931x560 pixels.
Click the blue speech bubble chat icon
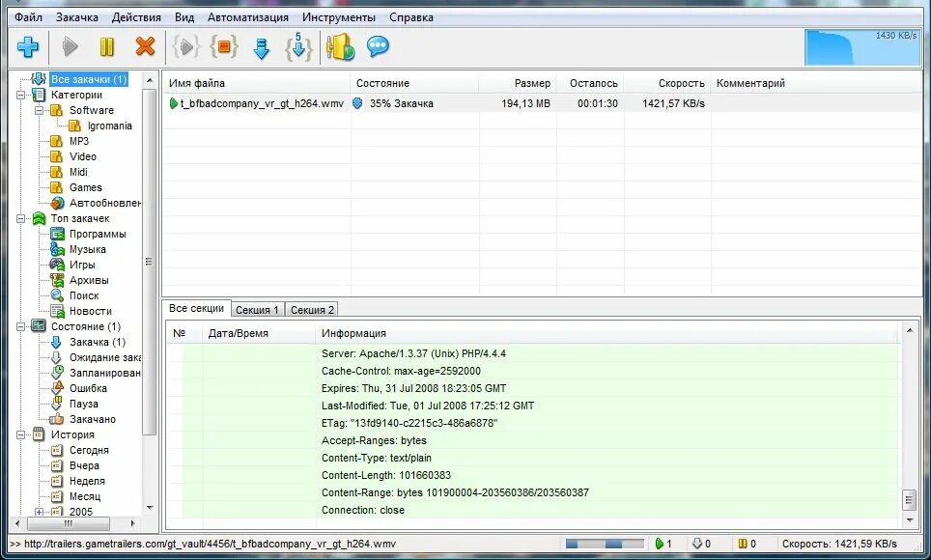pos(378,45)
